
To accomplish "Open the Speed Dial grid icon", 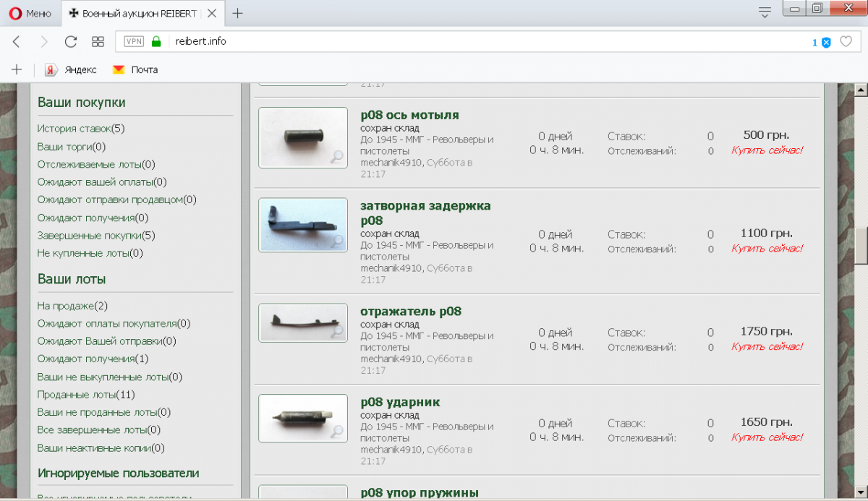I will pyautogui.click(x=98, y=42).
